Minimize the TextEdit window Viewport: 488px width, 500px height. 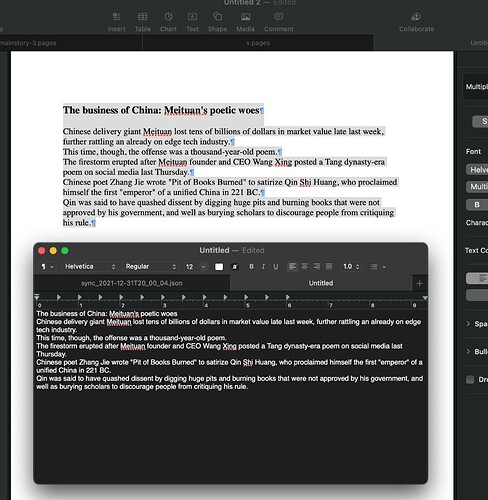pyautogui.click(x=53, y=251)
